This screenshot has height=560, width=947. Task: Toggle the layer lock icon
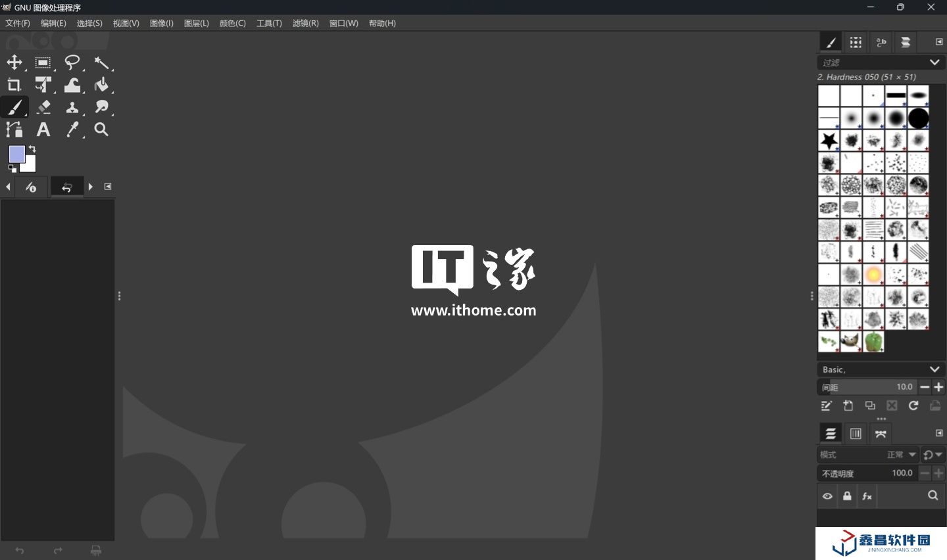(x=847, y=496)
